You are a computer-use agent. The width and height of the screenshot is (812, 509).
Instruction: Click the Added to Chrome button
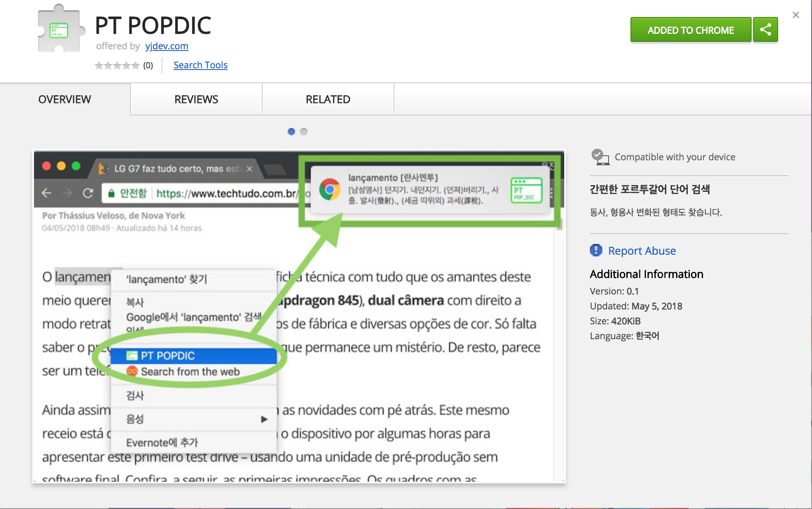click(x=690, y=30)
